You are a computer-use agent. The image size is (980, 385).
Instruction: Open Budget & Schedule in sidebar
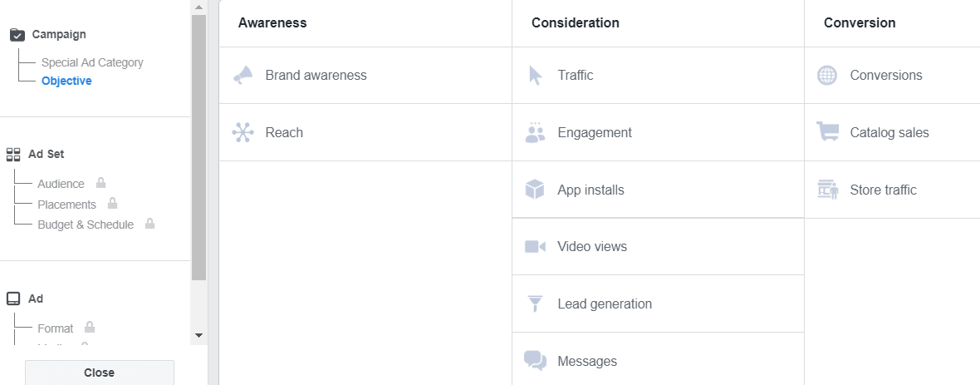coord(86,225)
